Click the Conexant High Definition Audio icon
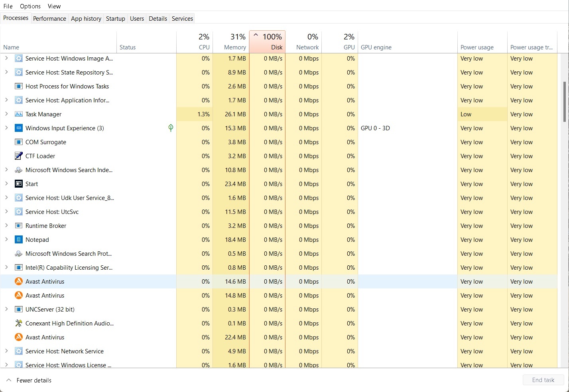Screen dimensions: 569x392 [x=18, y=323]
